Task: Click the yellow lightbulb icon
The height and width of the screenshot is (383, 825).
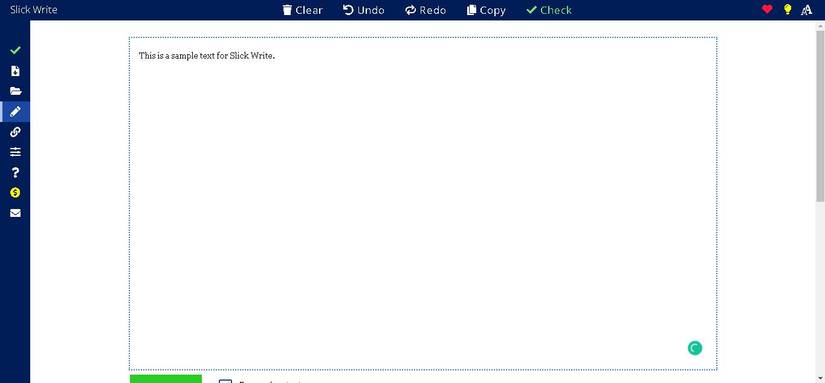Action: [x=787, y=9]
